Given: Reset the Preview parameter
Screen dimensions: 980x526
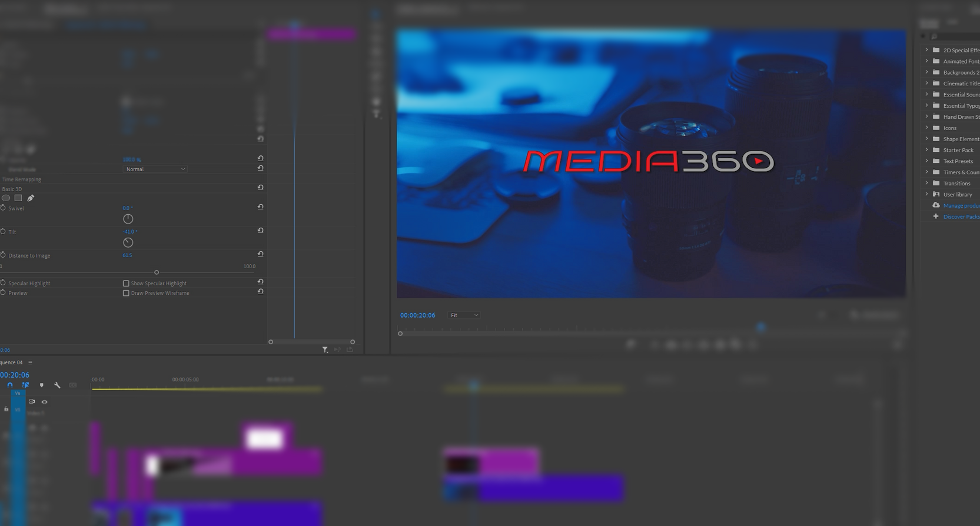Looking at the screenshot, I should [260, 292].
